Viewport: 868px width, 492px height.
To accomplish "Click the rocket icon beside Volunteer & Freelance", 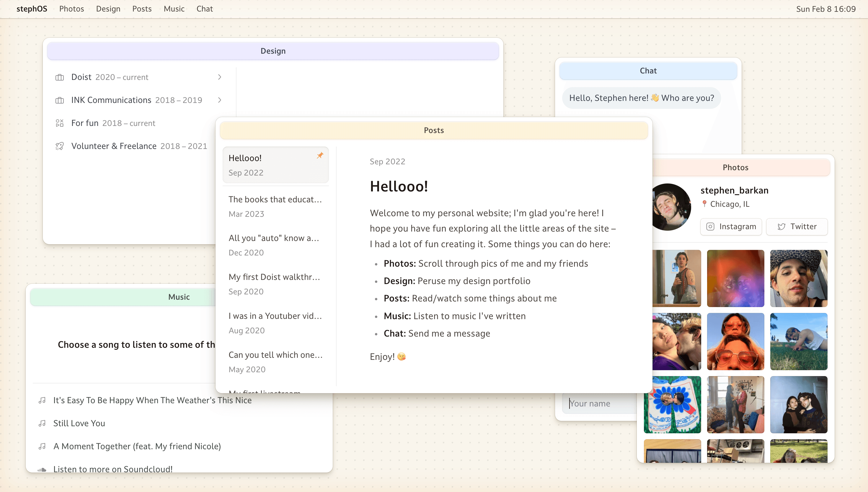I will pos(60,146).
